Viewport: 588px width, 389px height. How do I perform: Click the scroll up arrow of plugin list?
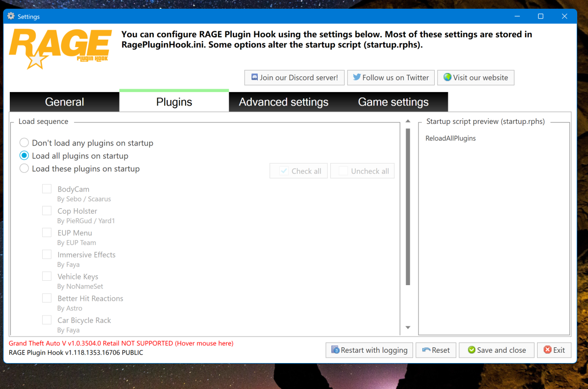pos(408,121)
